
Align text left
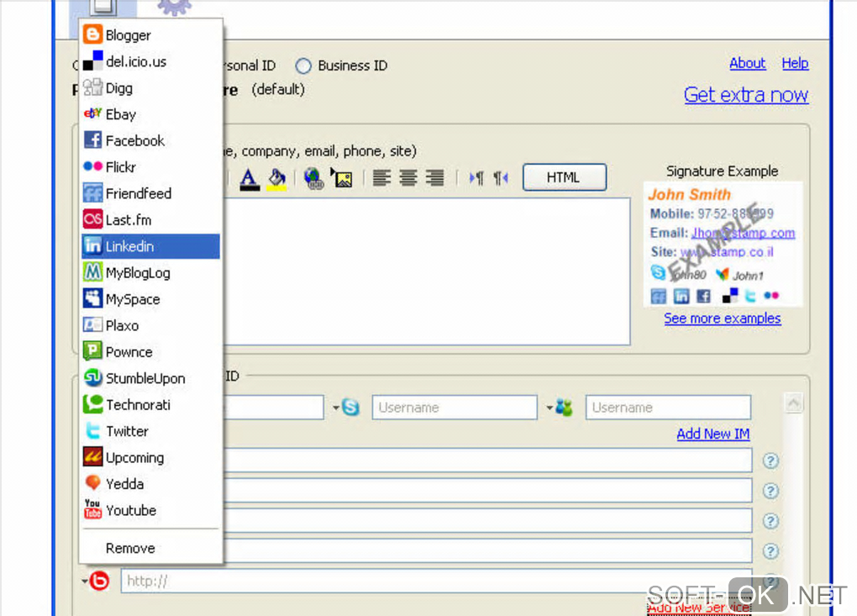[x=381, y=177]
